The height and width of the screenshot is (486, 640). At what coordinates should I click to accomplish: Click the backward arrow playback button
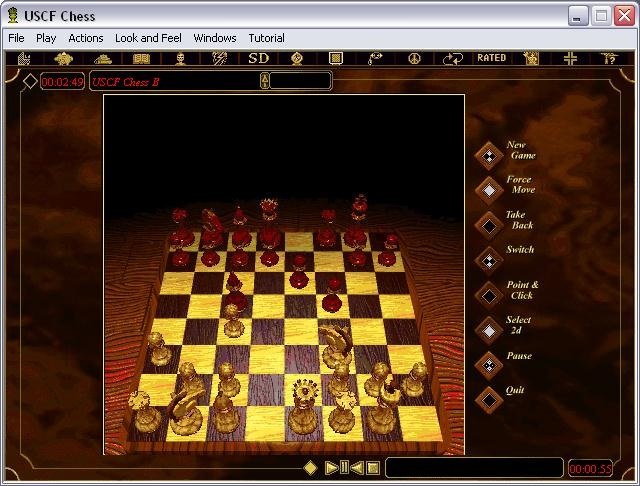(357, 467)
